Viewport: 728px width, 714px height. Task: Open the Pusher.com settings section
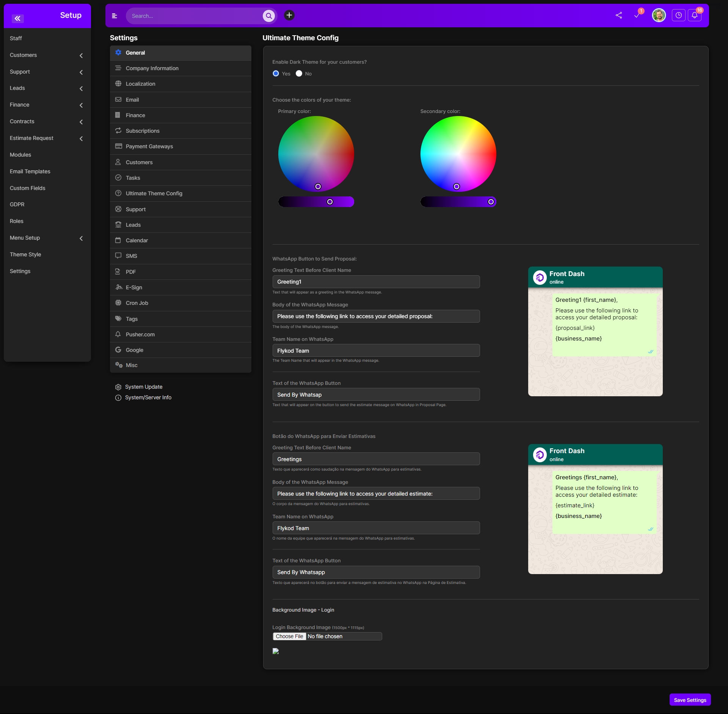pos(140,334)
